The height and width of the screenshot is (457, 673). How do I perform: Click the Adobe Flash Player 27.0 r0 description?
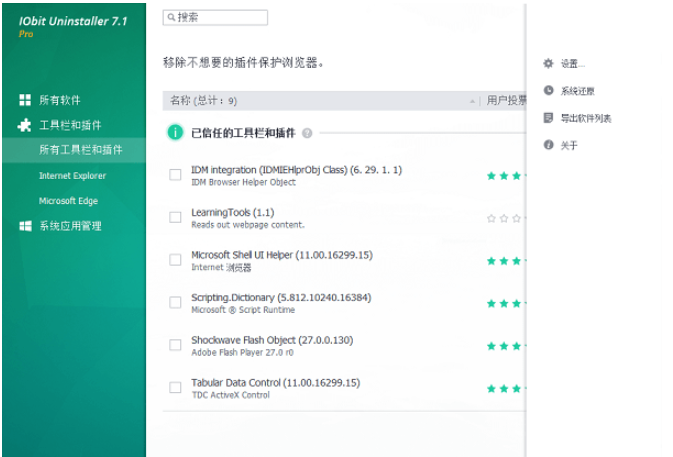pos(243,352)
